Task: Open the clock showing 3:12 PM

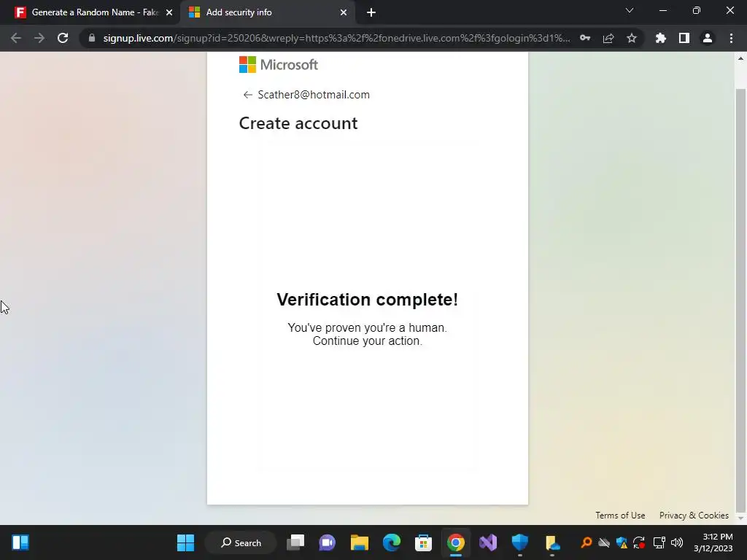Action: tap(713, 542)
